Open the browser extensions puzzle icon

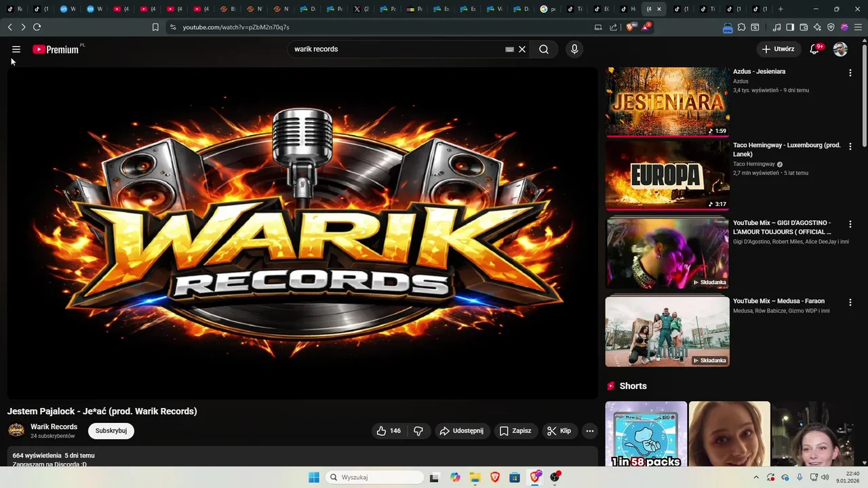pyautogui.click(x=742, y=27)
